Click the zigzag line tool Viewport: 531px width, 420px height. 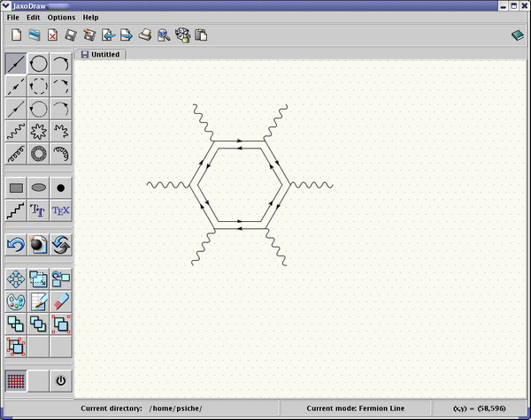pyautogui.click(x=16, y=210)
